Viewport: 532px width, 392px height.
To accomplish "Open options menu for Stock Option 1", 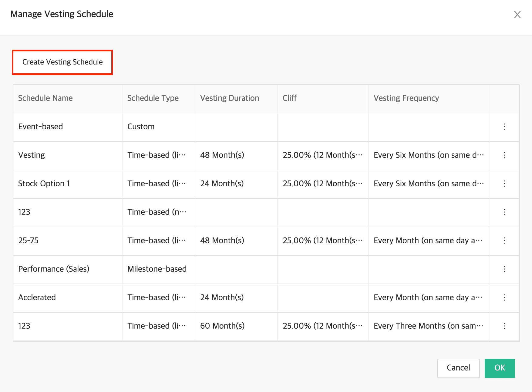I will pos(504,184).
